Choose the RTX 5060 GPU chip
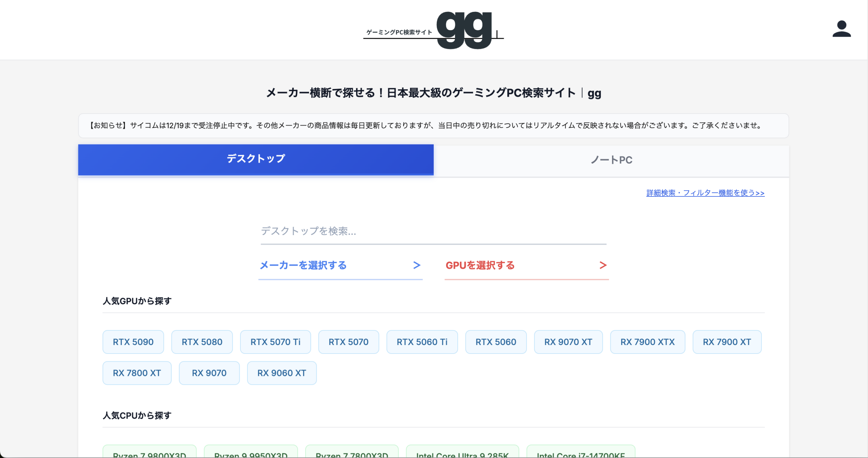 (x=495, y=342)
